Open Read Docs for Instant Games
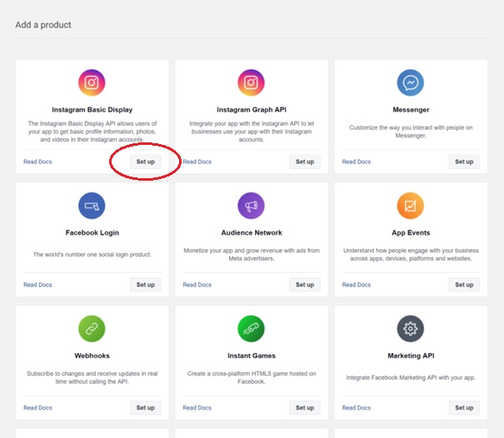Screen dimensions: 504x438 pos(197,407)
